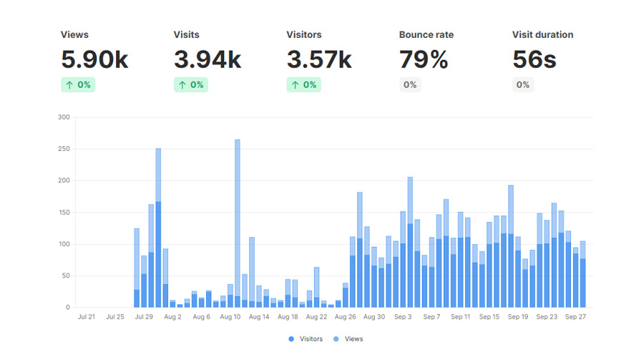644x358 pixels.
Task: Click the gray 0% badge under Visit duration
Action: 523,84
